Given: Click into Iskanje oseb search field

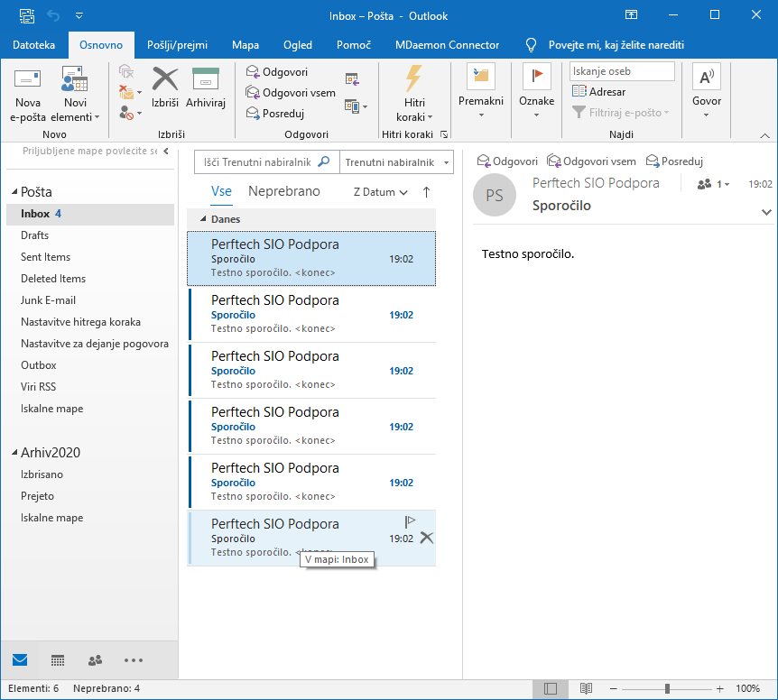Looking at the screenshot, I should pos(622,71).
